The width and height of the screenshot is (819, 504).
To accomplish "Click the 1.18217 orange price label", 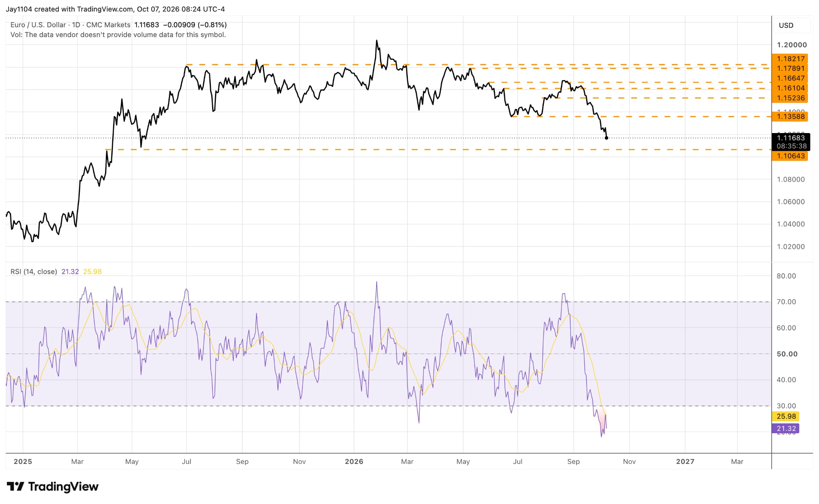I will click(790, 59).
